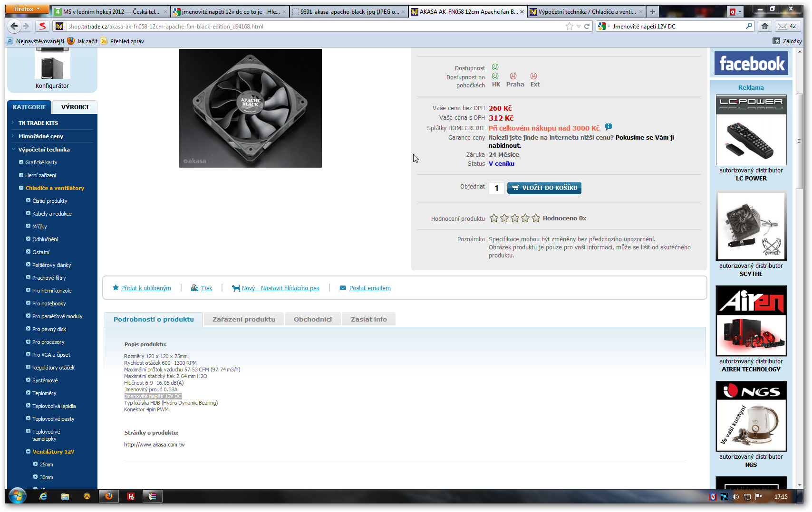Click the HOMECREDIT info icon
Screen dimensions: 812x512
point(609,127)
